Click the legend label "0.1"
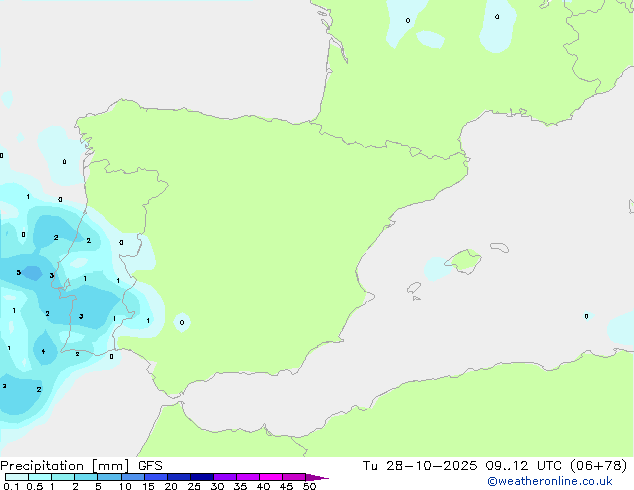634x490 pixels. [11, 486]
